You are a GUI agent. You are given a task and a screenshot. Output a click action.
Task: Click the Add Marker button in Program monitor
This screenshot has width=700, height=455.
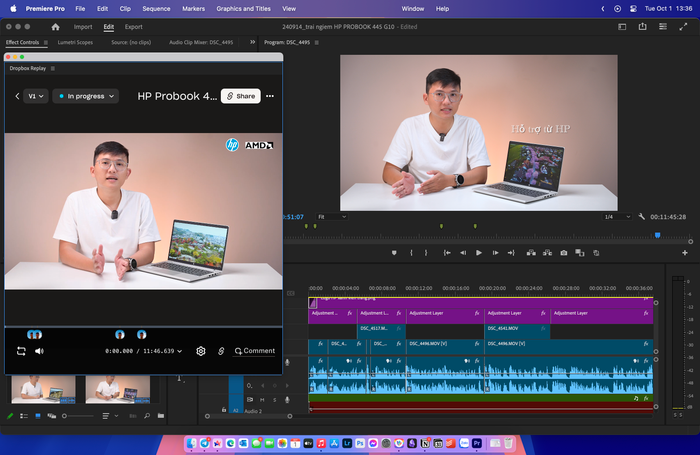click(394, 253)
